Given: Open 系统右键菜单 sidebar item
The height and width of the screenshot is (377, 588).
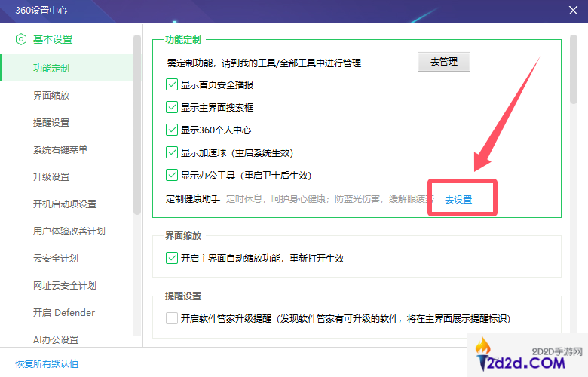Looking at the screenshot, I should pyautogui.click(x=60, y=149).
